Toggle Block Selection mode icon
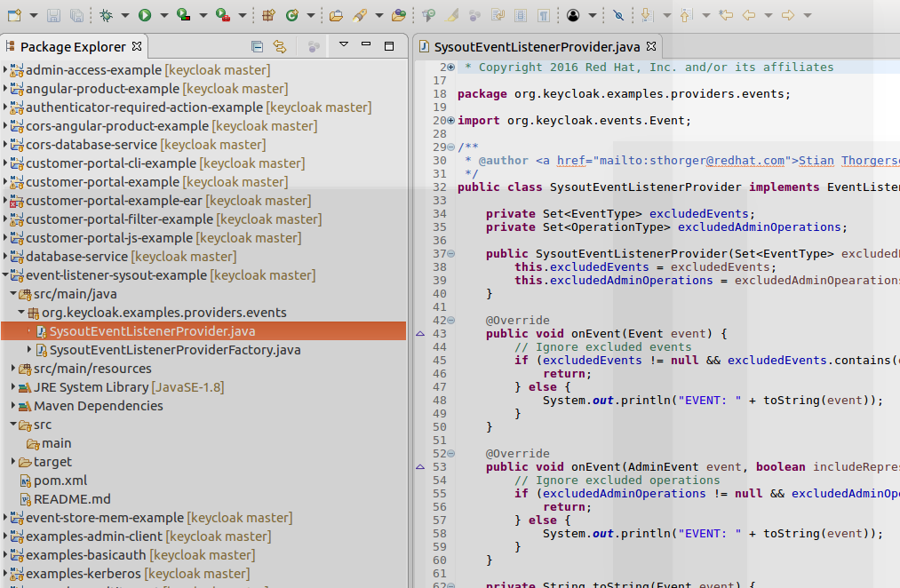The height and width of the screenshot is (588, 900). coord(521,15)
